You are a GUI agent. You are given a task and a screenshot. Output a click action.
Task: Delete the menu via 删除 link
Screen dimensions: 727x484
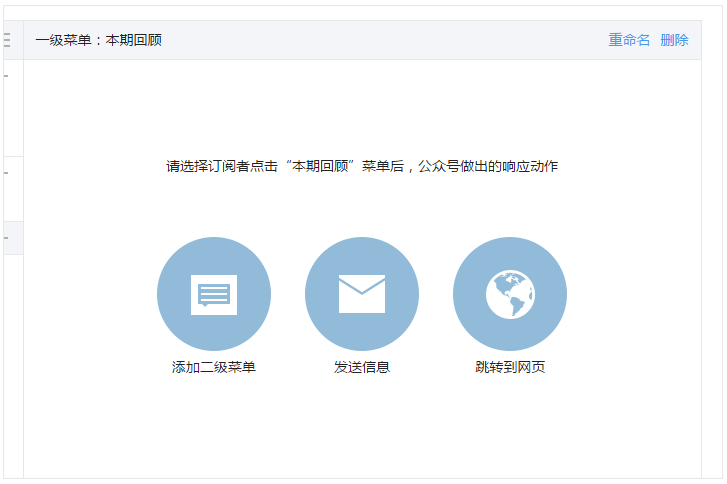674,40
